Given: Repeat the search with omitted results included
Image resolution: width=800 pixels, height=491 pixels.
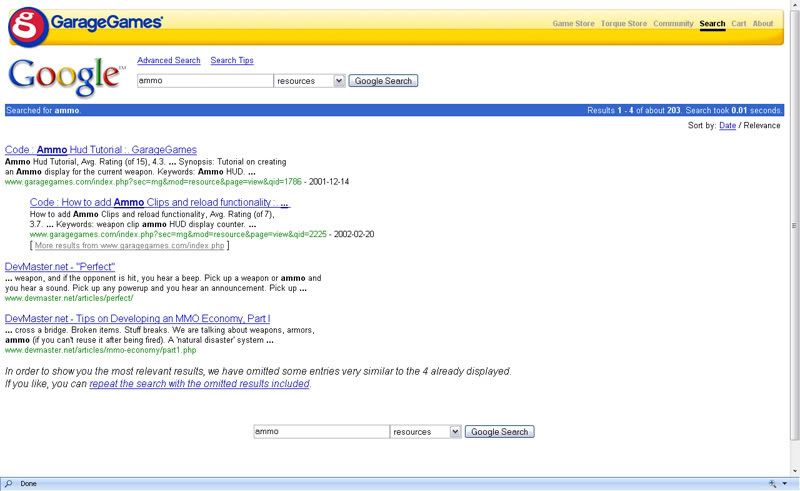Looking at the screenshot, I should tap(199, 383).
